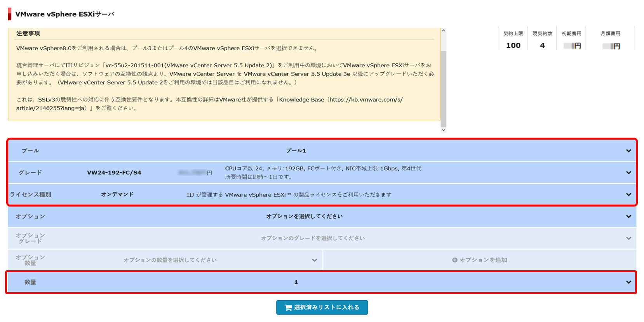Click the notes box scrollbar thumb
The height and width of the screenshot is (322, 644).
coord(444,89)
